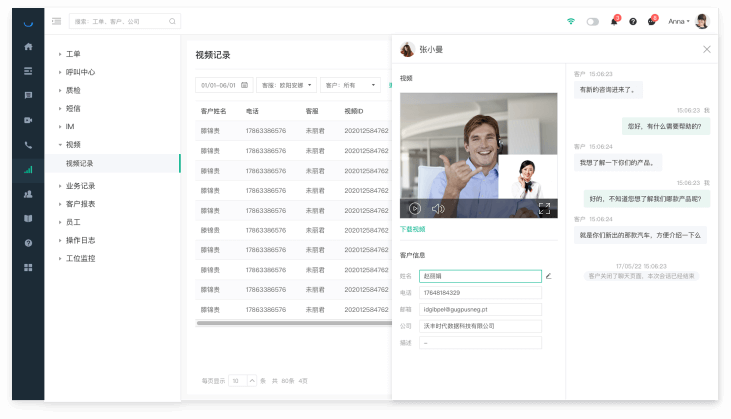
Task: Click the 下载视频 download link
Action: 412,229
